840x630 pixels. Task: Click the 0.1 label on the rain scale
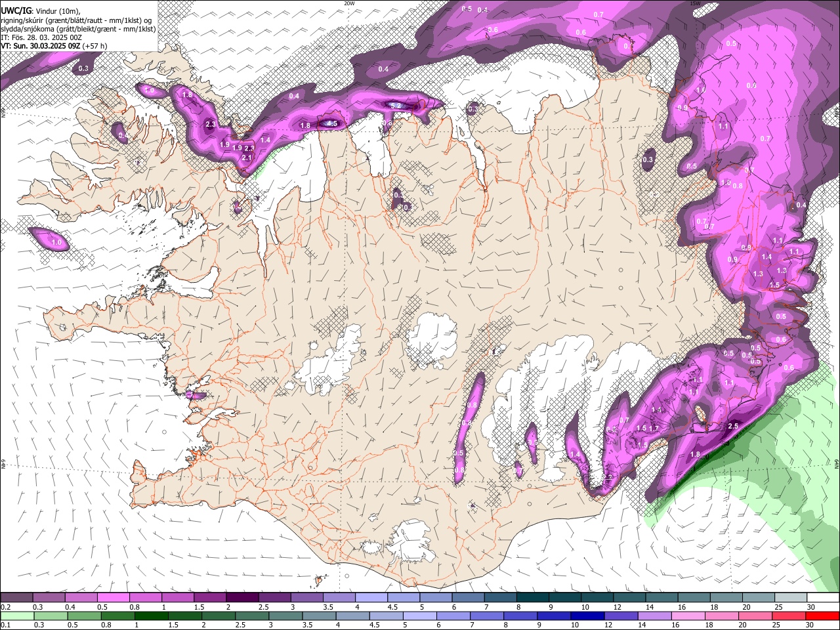point(6,625)
